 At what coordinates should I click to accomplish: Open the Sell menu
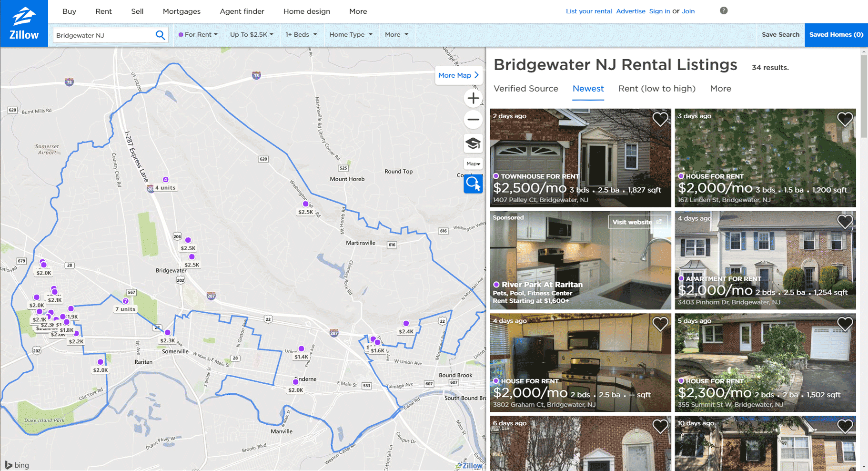[137, 11]
